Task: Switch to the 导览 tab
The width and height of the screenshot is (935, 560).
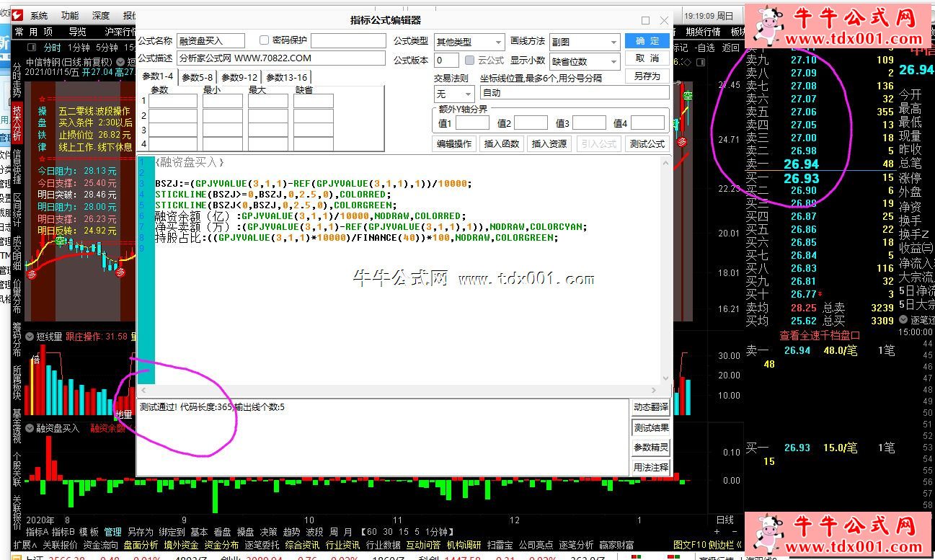Action: click(x=78, y=32)
